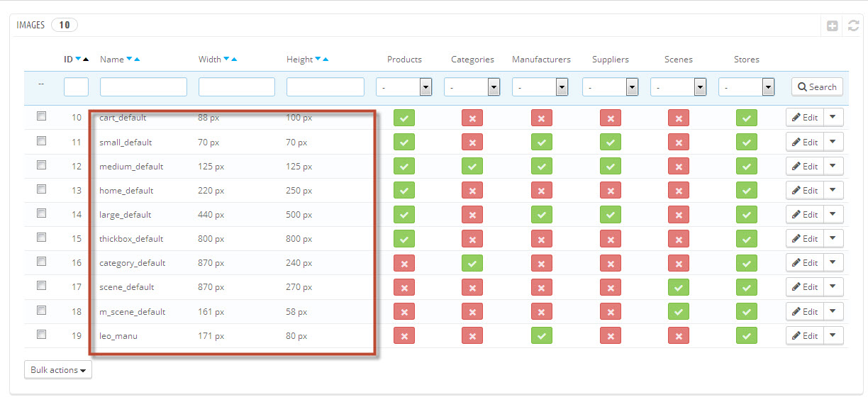The height and width of the screenshot is (402, 868).
Task: Open the Manufacturers filter dropdown
Action: 541,87
